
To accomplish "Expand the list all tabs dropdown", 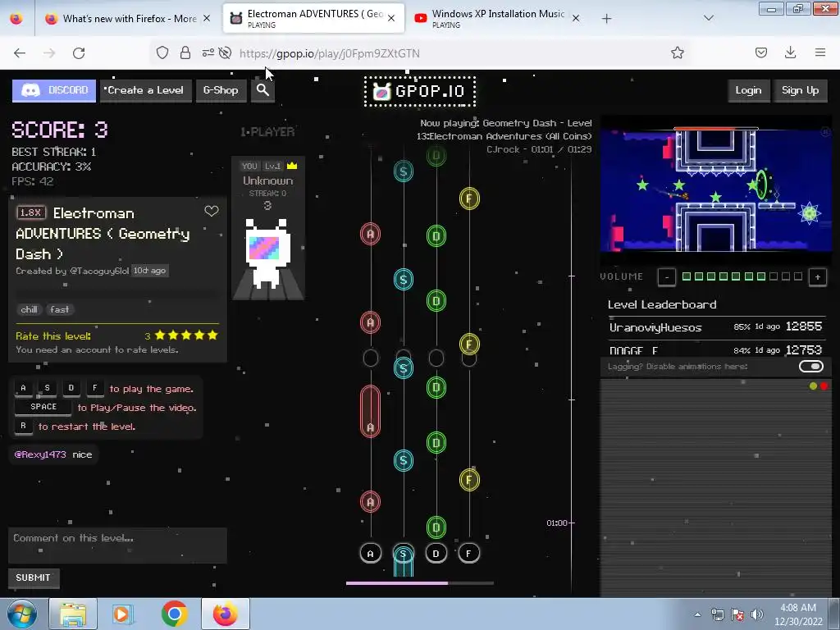I will pos(708,18).
